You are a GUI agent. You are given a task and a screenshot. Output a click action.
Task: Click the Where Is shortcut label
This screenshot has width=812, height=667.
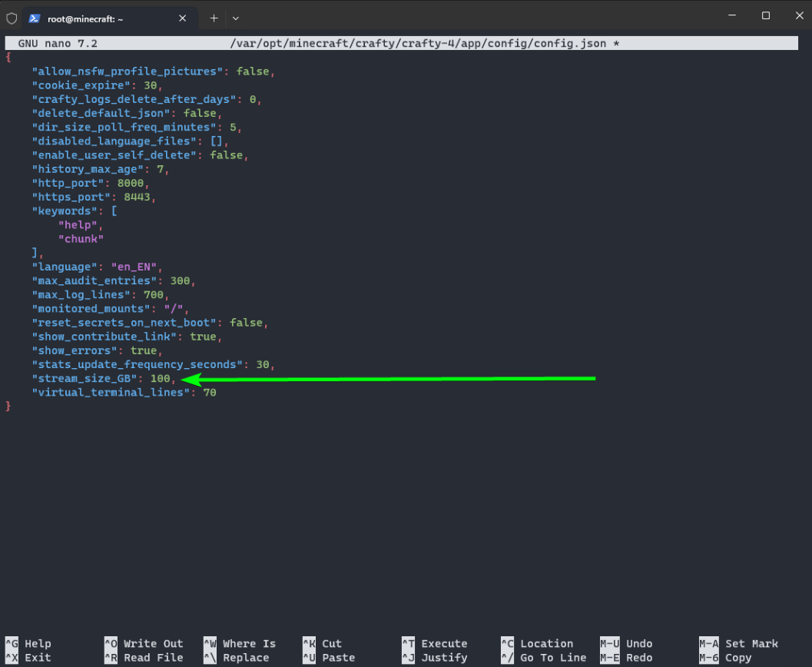click(x=249, y=644)
